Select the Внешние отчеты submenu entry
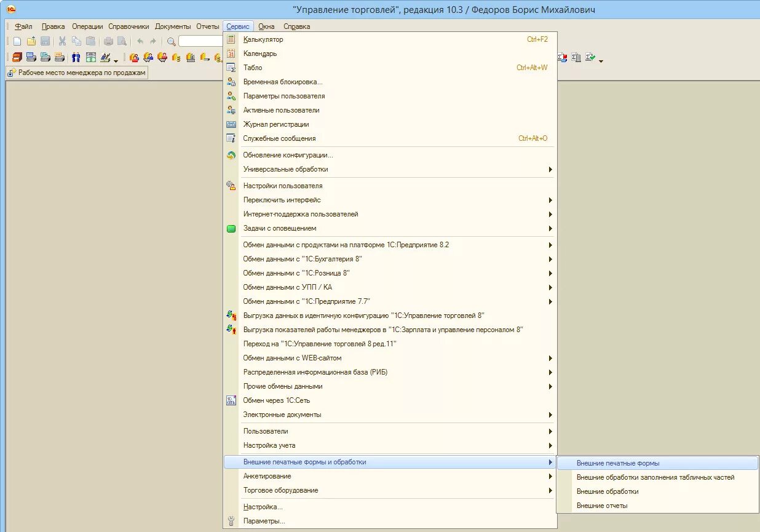The image size is (760, 532). (657, 506)
